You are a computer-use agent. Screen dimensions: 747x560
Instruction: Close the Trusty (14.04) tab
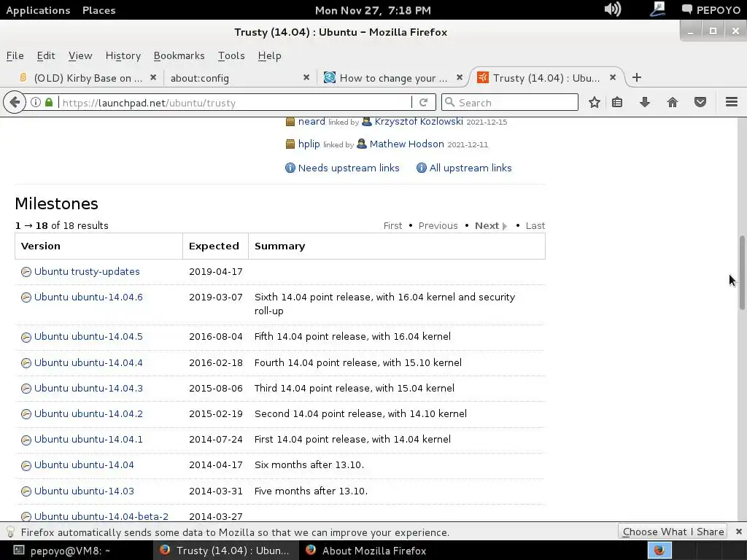pos(613,77)
